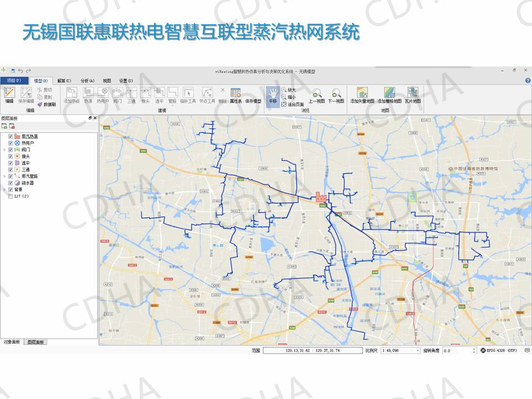Click the 旋转角度 rotation stepper arrows
532x399 pixels.
(x=474, y=350)
